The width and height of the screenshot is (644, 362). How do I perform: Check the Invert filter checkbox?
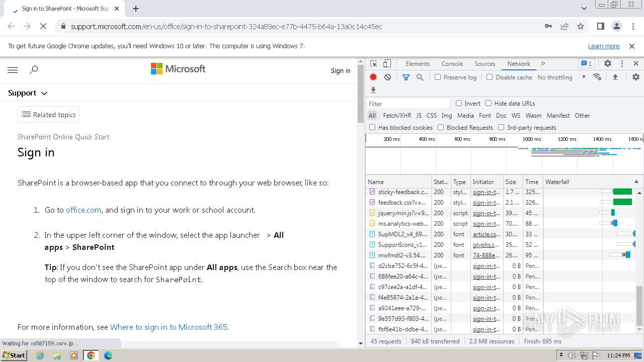click(459, 104)
